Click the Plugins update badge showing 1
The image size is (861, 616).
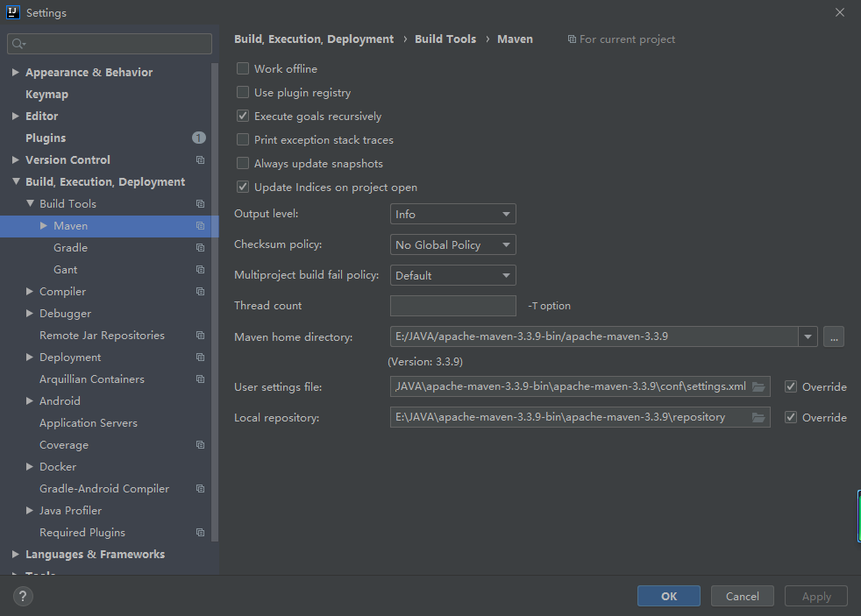[199, 138]
